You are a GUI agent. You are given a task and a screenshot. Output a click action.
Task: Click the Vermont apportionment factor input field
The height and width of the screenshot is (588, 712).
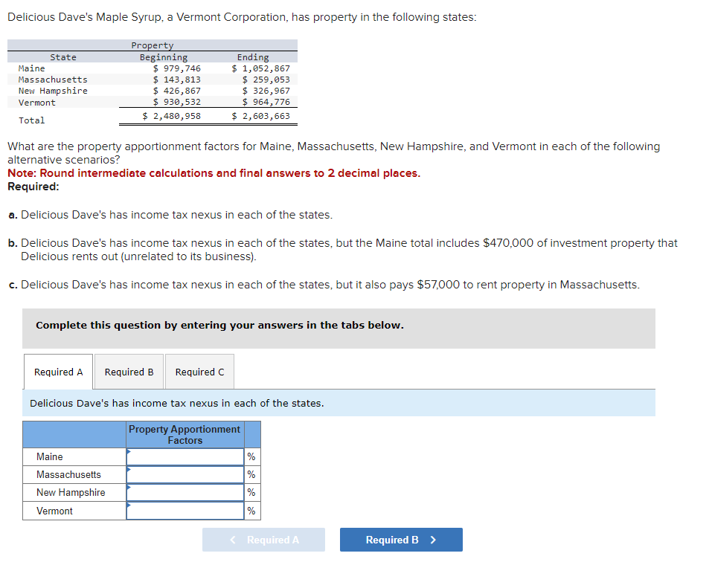(x=185, y=511)
